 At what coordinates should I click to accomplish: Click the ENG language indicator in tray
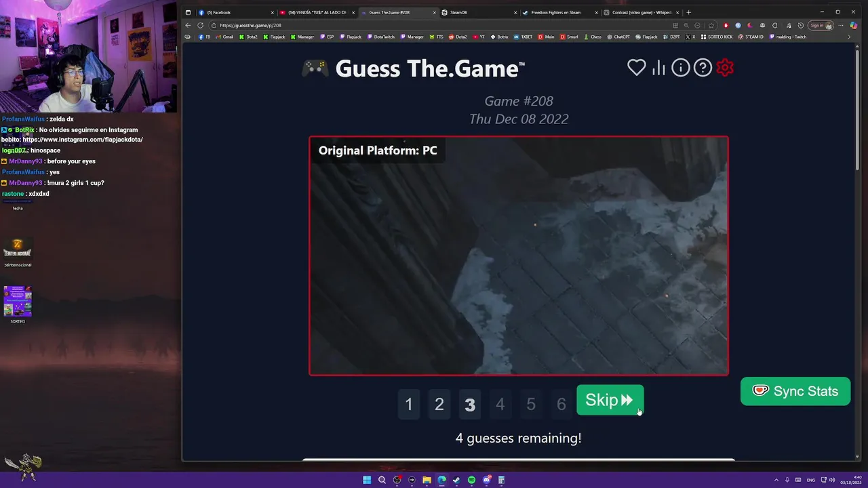click(811, 480)
